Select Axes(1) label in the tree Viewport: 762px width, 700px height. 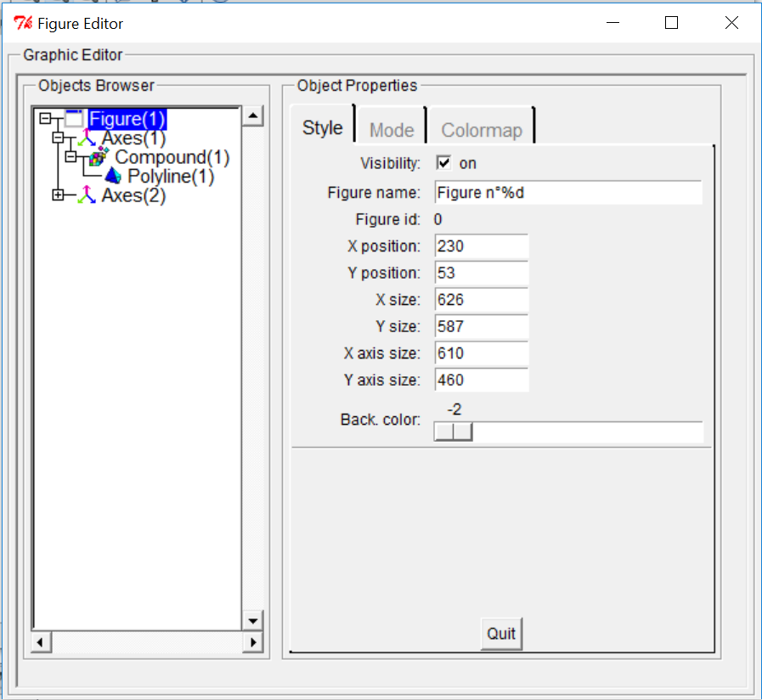coord(133,138)
